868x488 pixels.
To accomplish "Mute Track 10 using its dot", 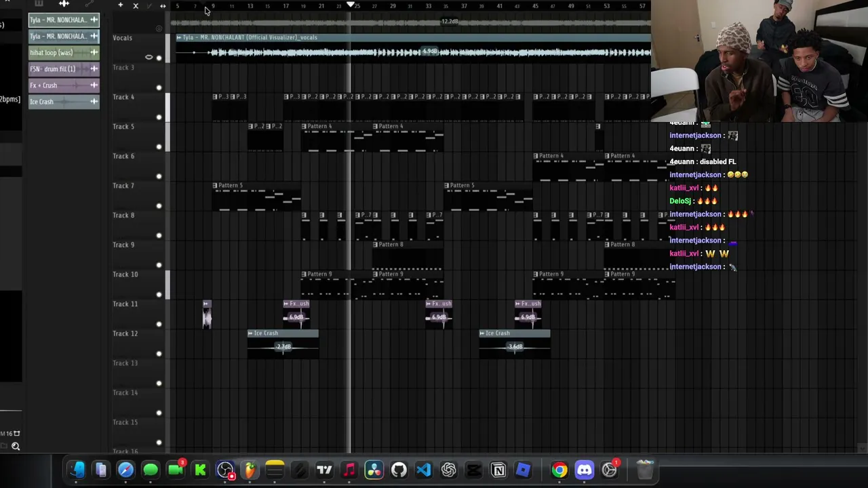I will [x=159, y=294].
